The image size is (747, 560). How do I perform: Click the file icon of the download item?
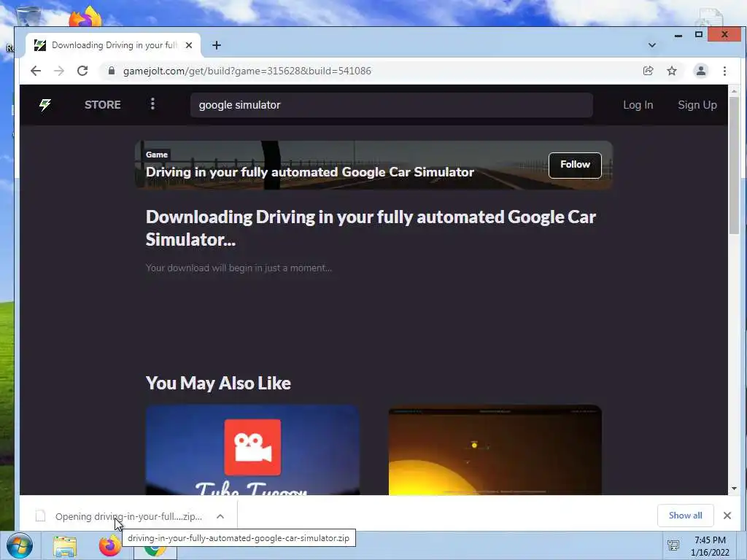tap(41, 516)
